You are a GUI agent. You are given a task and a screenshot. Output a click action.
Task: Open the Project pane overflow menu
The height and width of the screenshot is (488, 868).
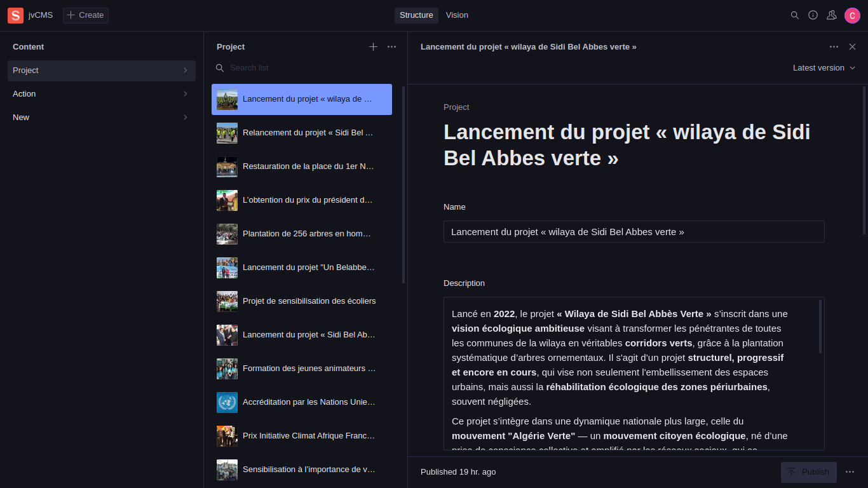[391, 46]
